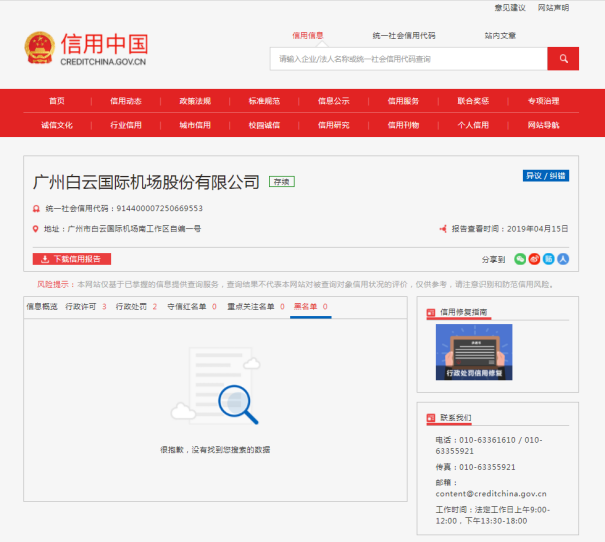Switch to the 守信红名单 tab

192,307
